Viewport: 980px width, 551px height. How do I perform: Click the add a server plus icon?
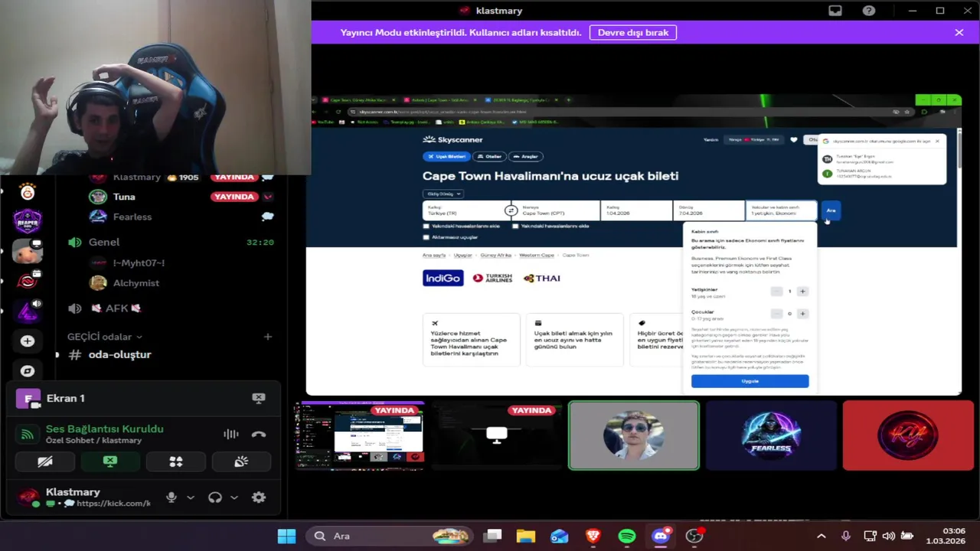tap(28, 341)
